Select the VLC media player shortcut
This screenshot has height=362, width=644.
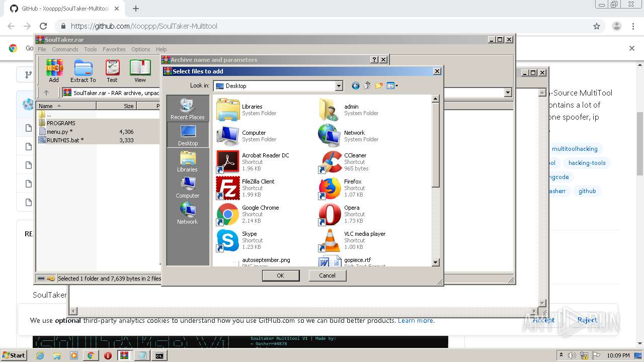pos(353,240)
